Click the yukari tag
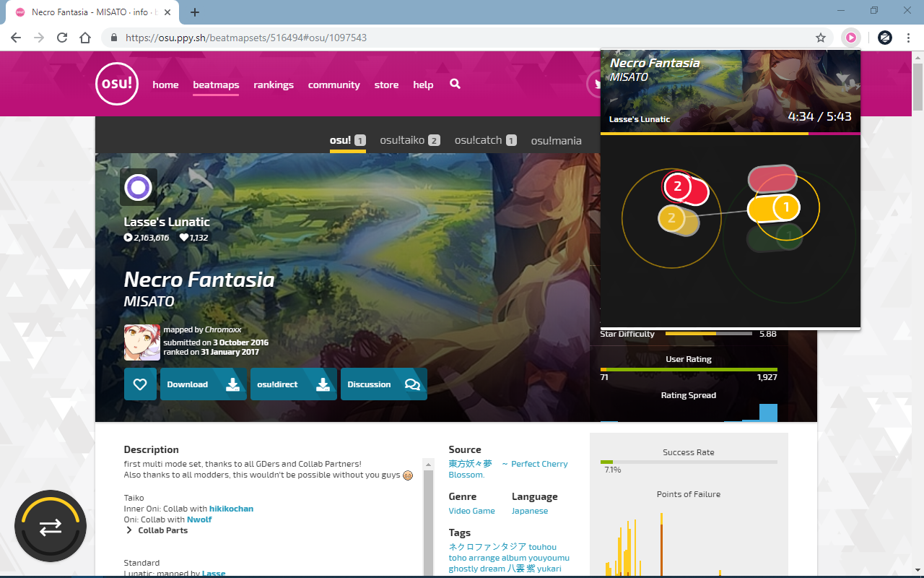Viewport: 924px width, 578px height. [x=548, y=569]
